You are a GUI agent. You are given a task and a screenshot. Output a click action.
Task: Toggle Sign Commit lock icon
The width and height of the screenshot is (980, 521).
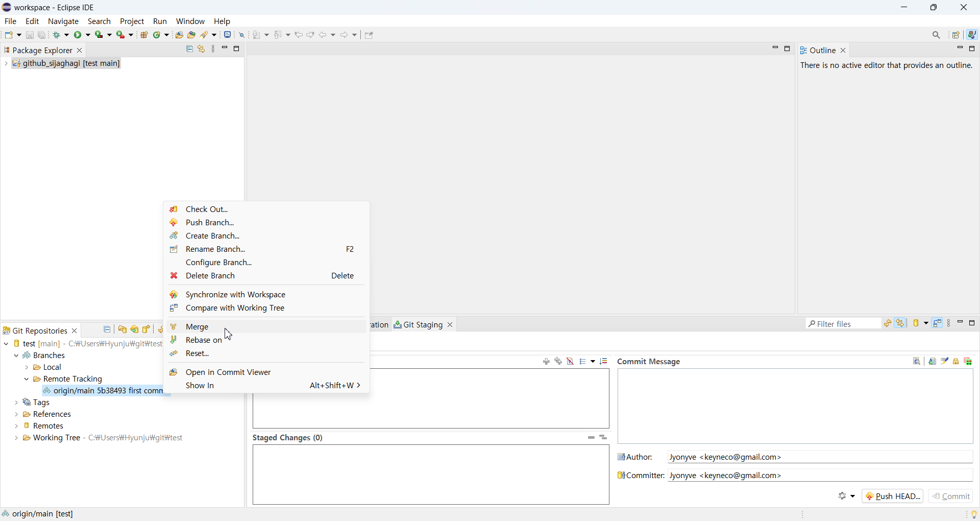pos(957,362)
